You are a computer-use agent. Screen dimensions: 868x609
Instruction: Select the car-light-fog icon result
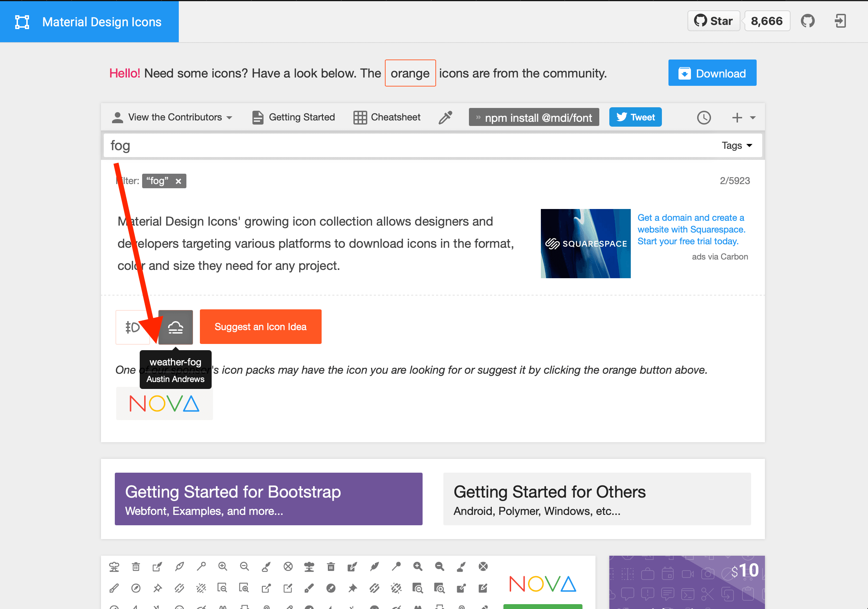click(x=132, y=327)
